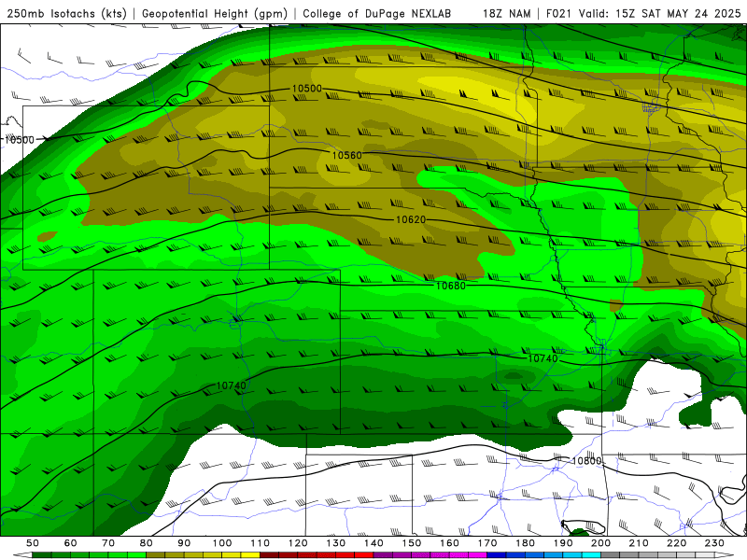
Task: Click the 220 label on the color scale
Action: tap(677, 543)
